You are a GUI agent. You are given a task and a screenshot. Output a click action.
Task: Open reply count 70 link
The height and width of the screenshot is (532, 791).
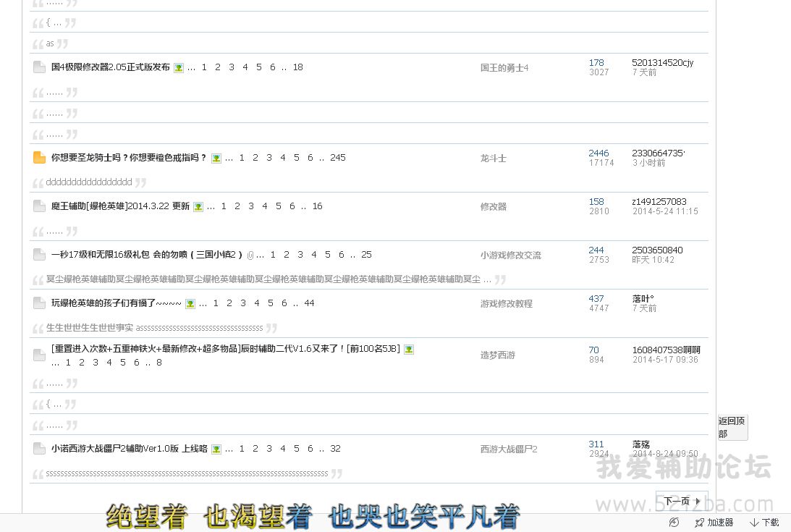click(593, 350)
